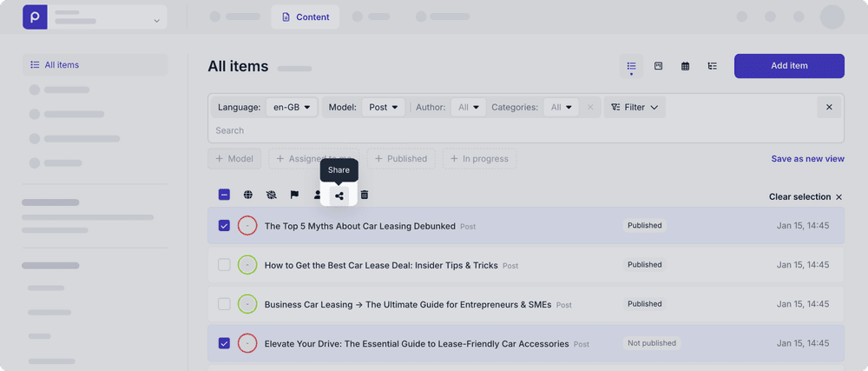Click the globe publish icon in the bulk toolbar
This screenshot has width=868, height=371.
coord(248,195)
